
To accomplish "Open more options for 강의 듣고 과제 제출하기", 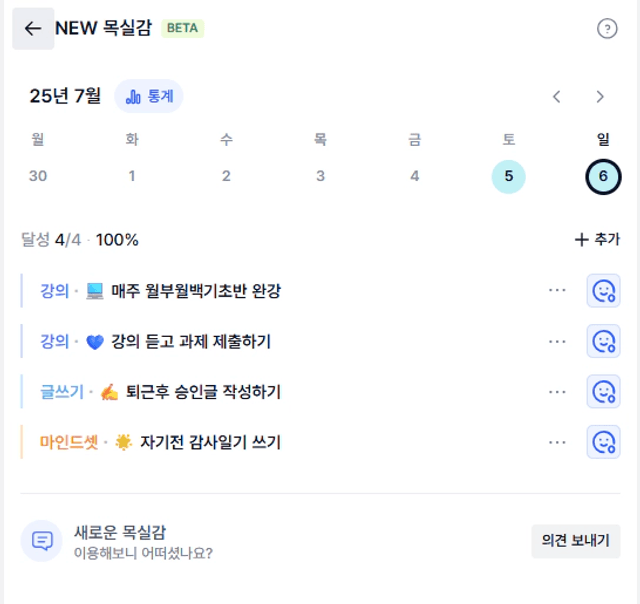I will coord(557,341).
